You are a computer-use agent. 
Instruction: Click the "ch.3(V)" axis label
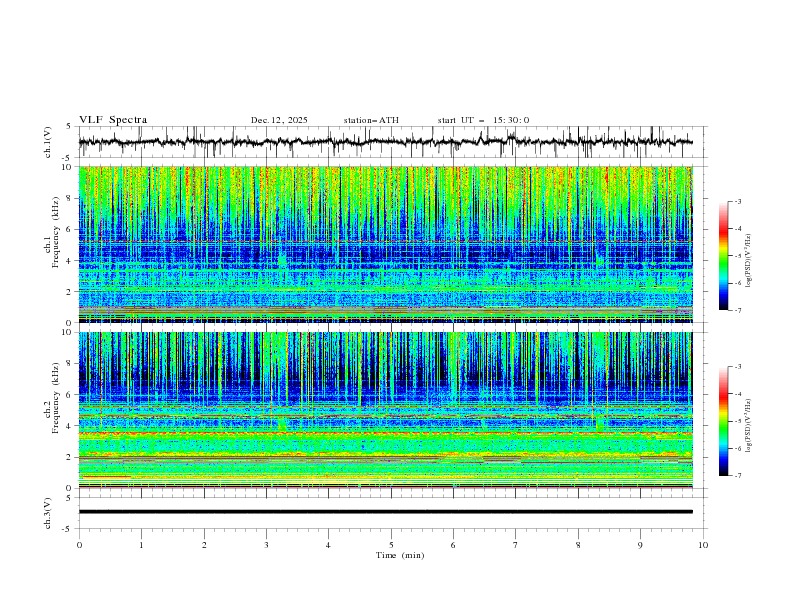click(48, 513)
